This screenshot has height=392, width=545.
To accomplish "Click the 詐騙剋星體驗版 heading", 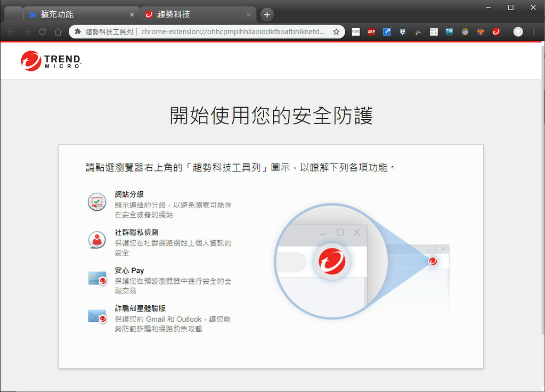I will coord(140,308).
